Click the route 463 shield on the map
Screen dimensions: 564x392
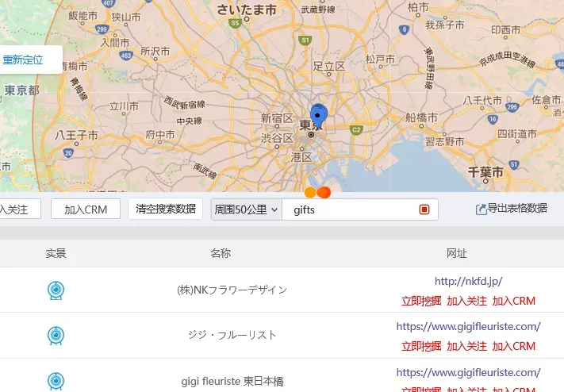(126, 56)
